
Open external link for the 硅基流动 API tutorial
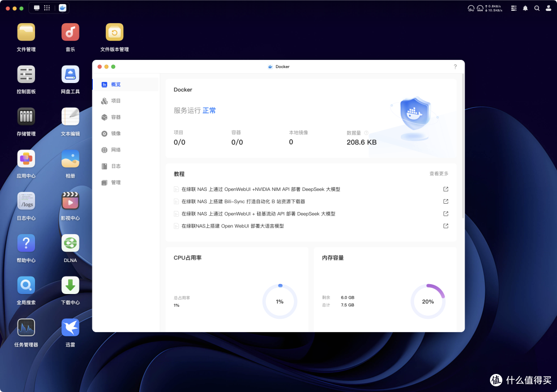(446, 214)
